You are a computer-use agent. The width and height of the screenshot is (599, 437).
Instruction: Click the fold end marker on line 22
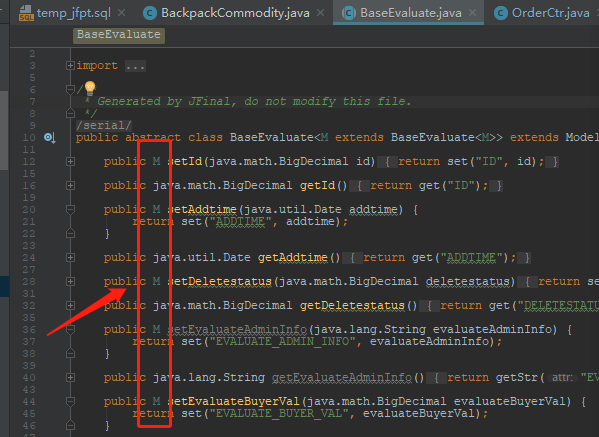pos(70,233)
